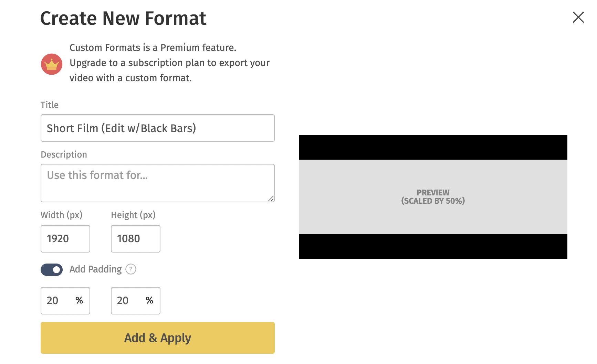The height and width of the screenshot is (364, 597).
Task: Close the Create New Format dialog
Action: click(x=578, y=17)
